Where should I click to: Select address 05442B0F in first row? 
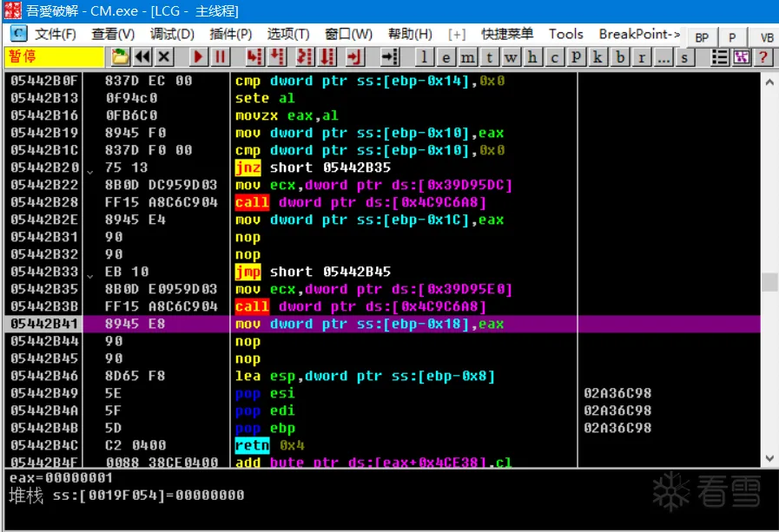tap(44, 81)
